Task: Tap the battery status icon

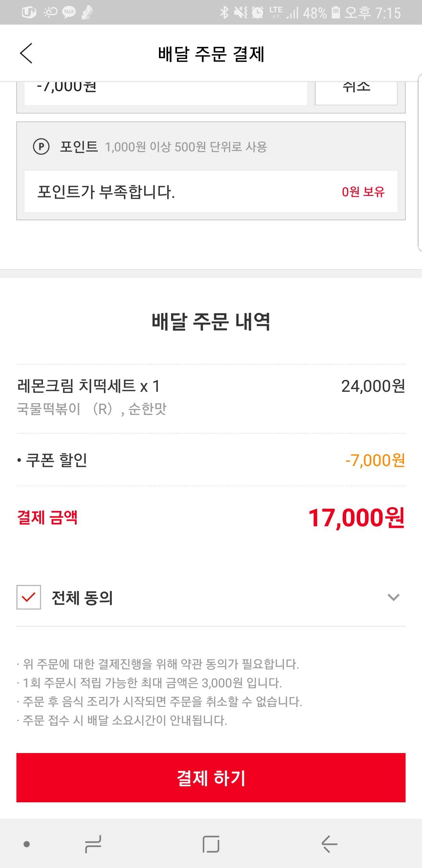Action: pos(336,13)
